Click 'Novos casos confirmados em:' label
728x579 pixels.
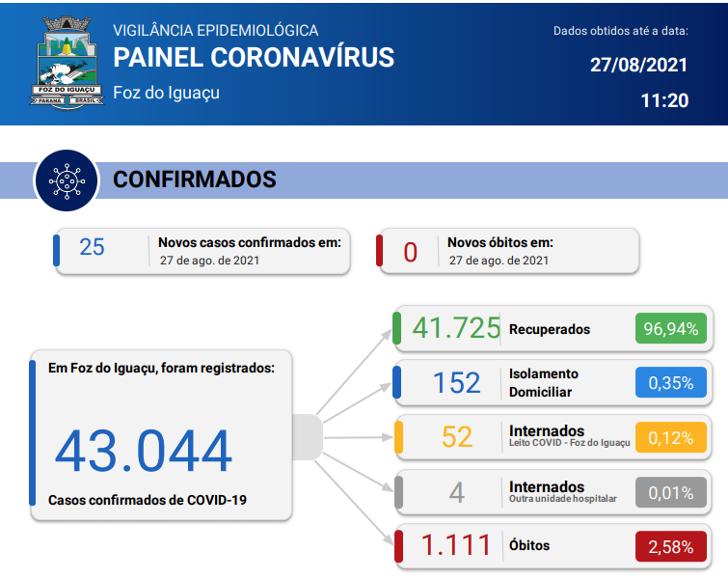(250, 242)
